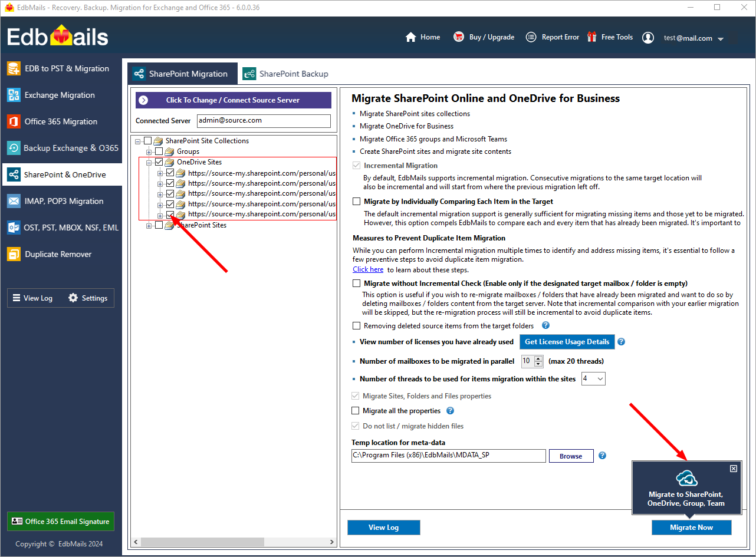
Task: Click help icon beside Browse button
Action: (x=602, y=456)
